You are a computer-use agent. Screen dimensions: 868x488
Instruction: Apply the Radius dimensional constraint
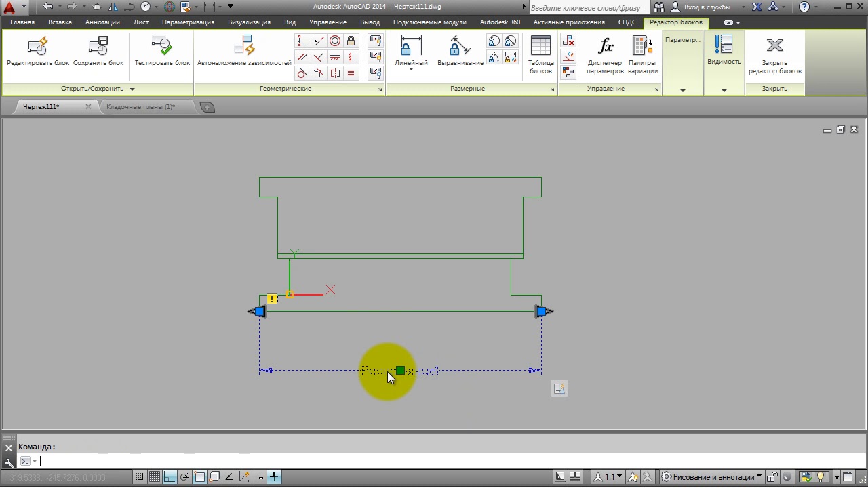(494, 41)
